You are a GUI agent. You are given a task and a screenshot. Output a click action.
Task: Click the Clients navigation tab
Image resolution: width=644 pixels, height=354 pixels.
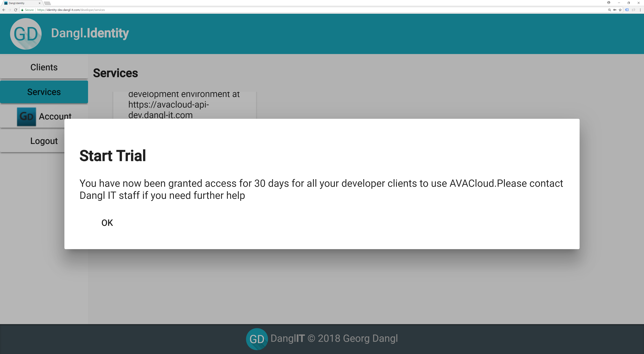pos(44,67)
